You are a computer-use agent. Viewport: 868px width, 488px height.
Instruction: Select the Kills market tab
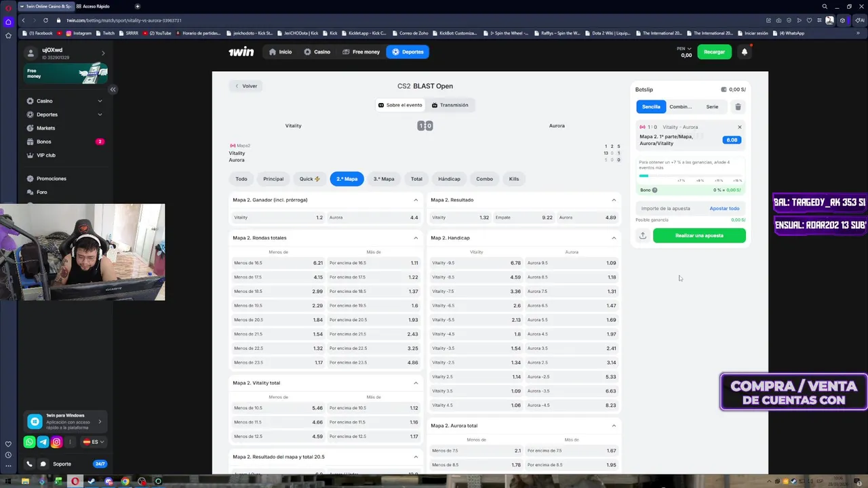514,179
